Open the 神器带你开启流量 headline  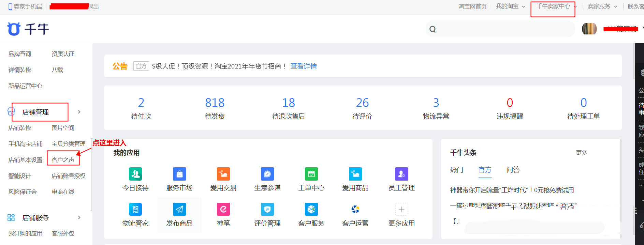click(x=512, y=190)
